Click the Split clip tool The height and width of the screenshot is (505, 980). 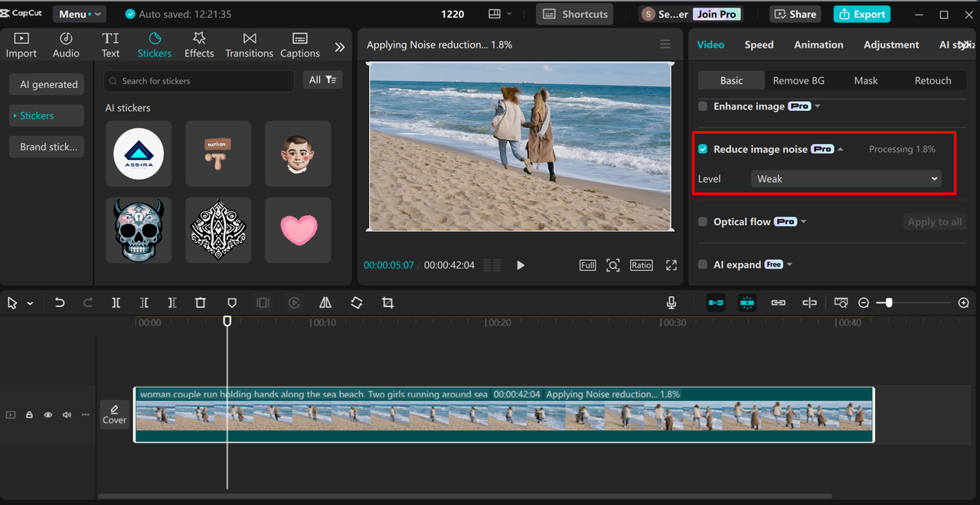pos(116,303)
